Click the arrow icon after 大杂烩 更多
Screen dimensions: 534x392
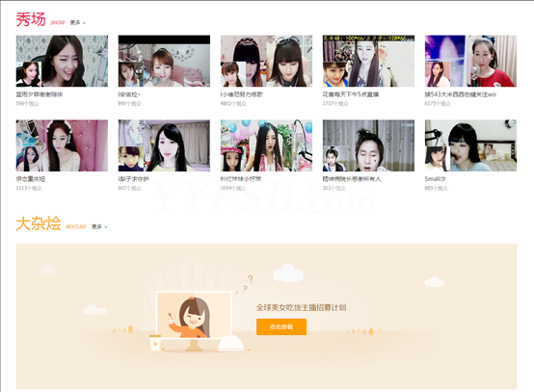(x=106, y=227)
